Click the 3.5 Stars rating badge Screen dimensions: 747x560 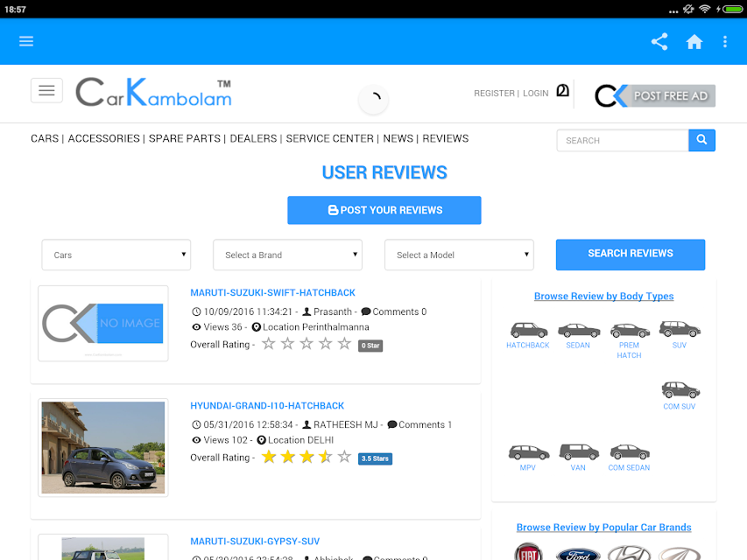(x=375, y=458)
